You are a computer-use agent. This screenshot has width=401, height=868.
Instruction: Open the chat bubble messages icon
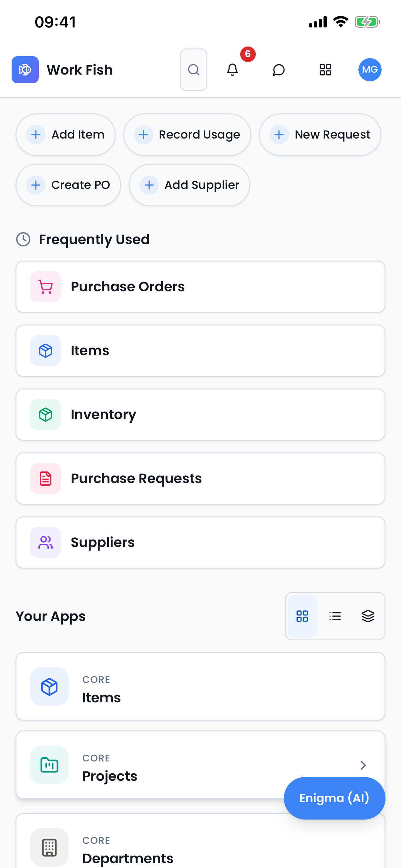[x=279, y=70]
